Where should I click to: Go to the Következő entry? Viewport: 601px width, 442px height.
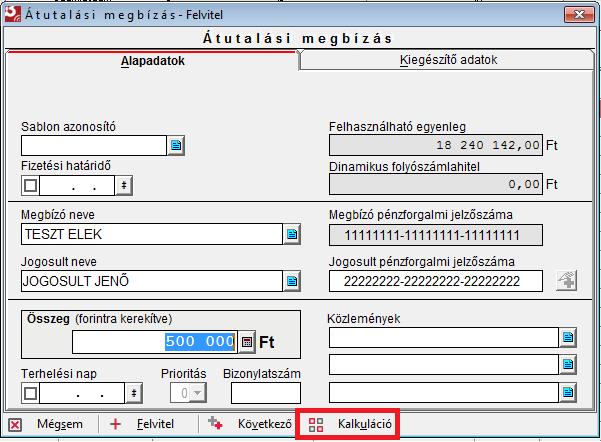click(x=250, y=424)
